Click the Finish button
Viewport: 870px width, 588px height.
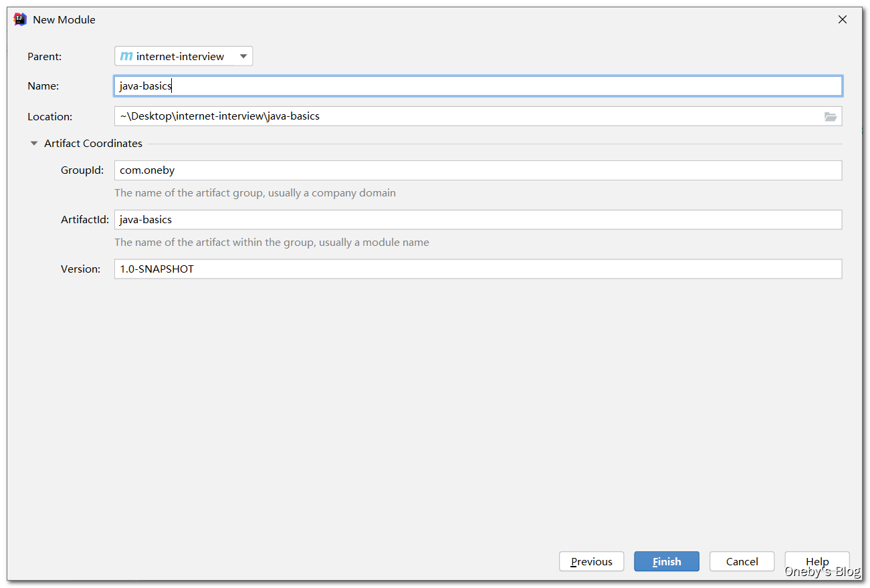pyautogui.click(x=667, y=561)
